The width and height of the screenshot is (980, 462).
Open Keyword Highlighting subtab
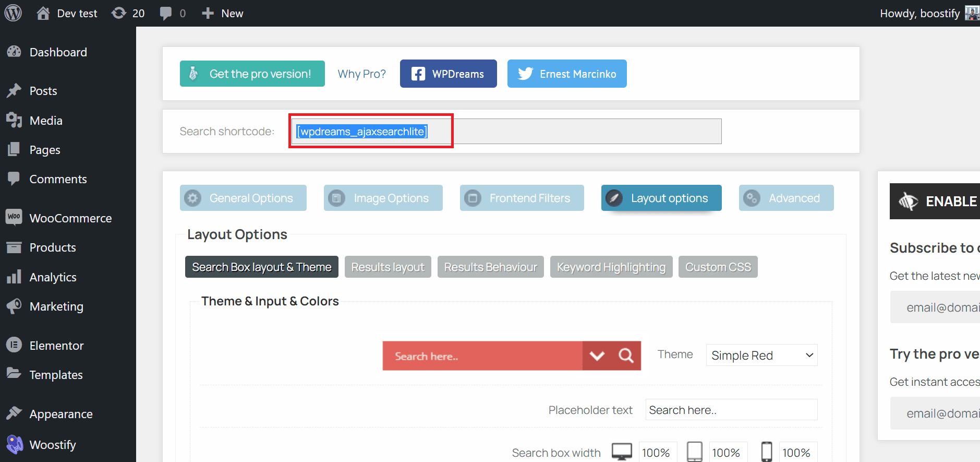(x=611, y=267)
